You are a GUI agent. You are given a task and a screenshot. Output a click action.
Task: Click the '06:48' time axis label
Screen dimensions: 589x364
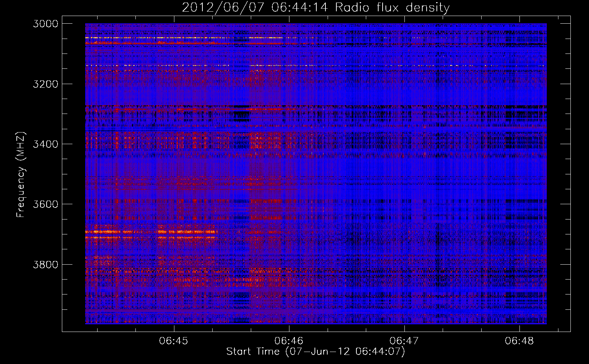(x=519, y=341)
